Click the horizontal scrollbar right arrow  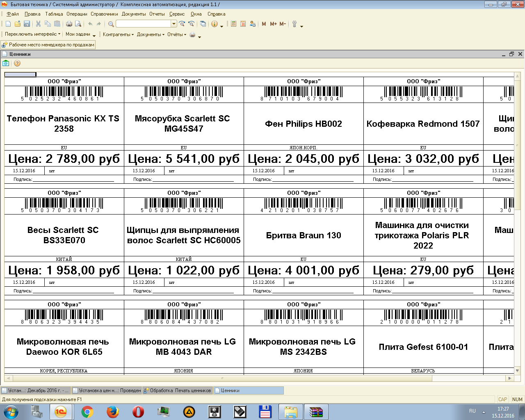pos(510,378)
